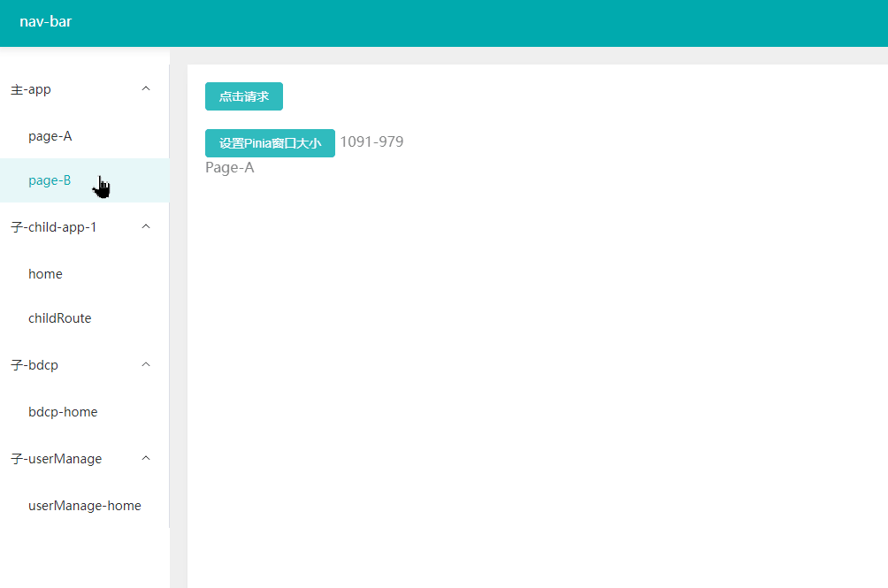The width and height of the screenshot is (888, 588).
Task: Click the 设置Pinia窗口大小 button
Action: (x=270, y=143)
